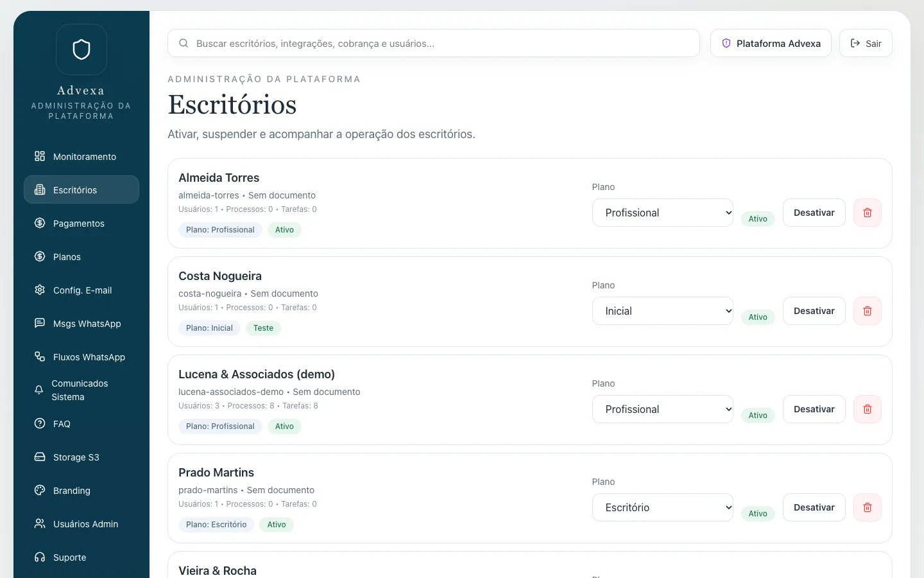The image size is (924, 578).
Task: Go to Pagamentos in the sidebar
Action: pos(81,223)
